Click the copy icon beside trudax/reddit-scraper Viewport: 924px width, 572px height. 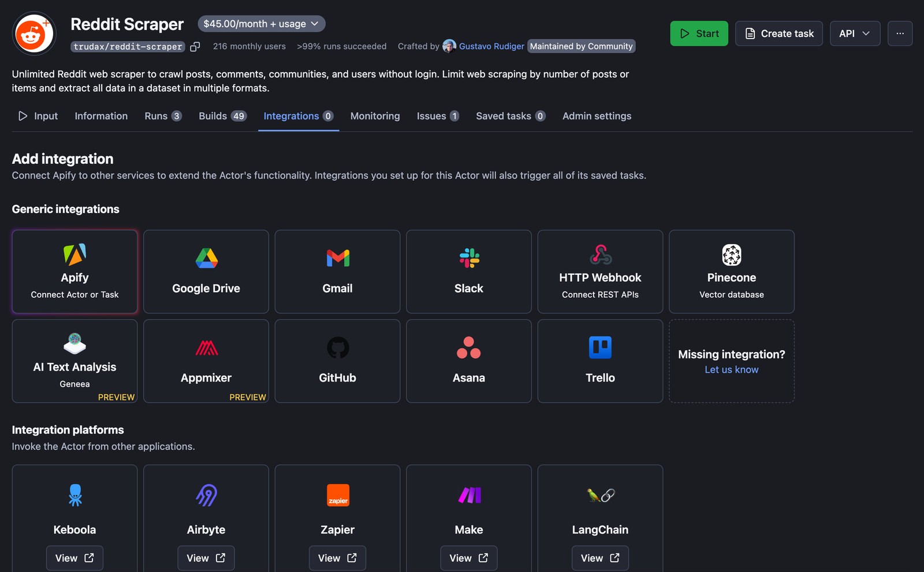point(195,47)
